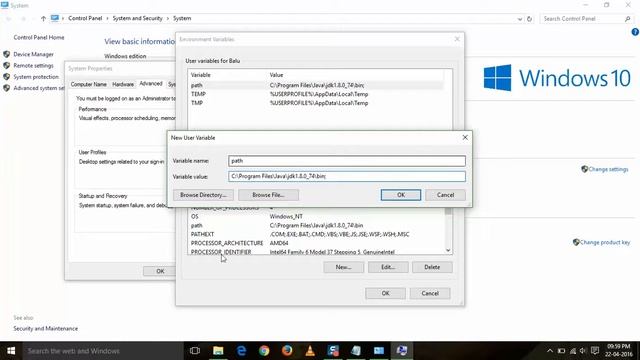Click the network icon in system tray

pos(573,351)
